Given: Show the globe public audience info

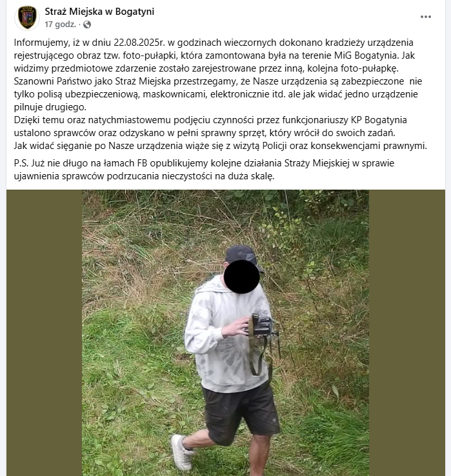Looking at the screenshot, I should click(x=87, y=25).
